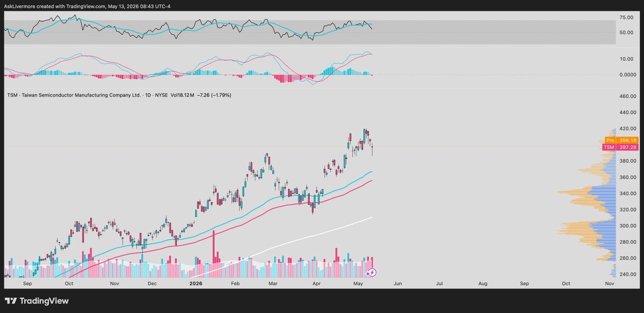Click the 50.00 RSI scale label
This screenshot has height=313, width=644.
point(626,32)
